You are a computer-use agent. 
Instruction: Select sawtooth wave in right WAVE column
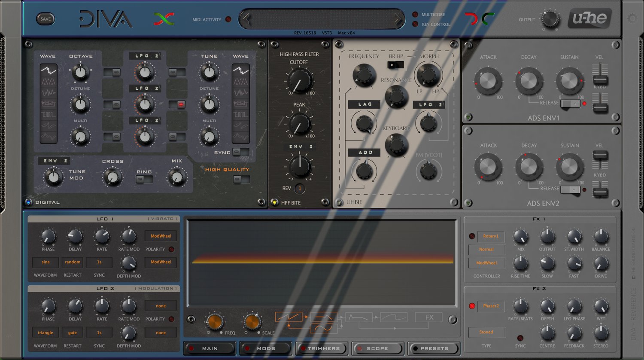click(240, 70)
